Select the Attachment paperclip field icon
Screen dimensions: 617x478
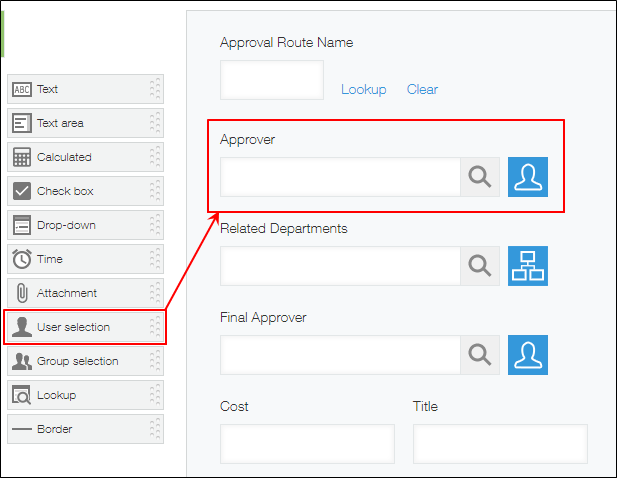coord(21,293)
